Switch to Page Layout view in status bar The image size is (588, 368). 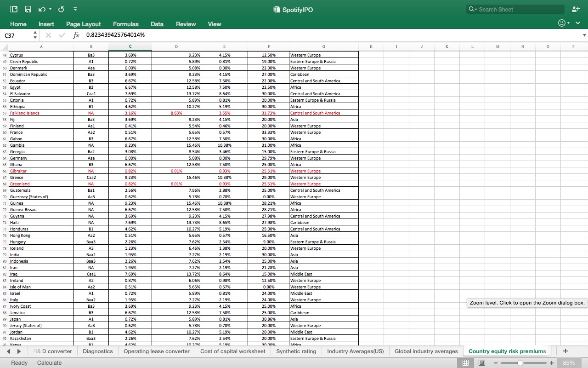click(x=481, y=363)
